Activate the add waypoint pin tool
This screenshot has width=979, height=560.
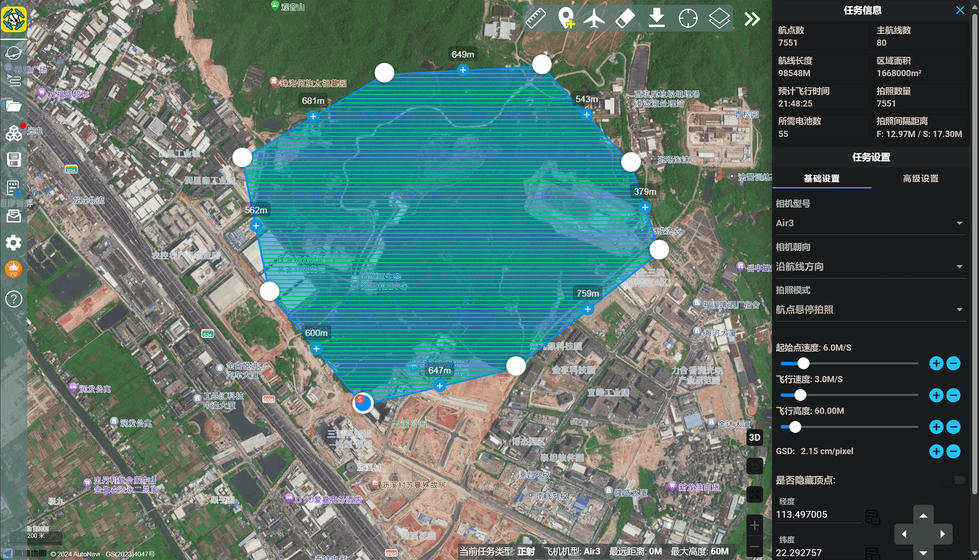pos(566,18)
